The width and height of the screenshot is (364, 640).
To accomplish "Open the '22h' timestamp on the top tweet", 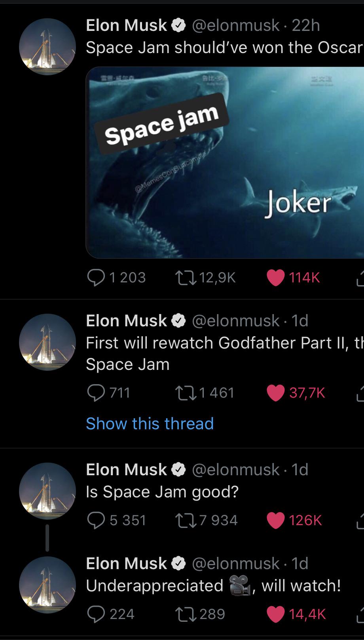I will click(x=307, y=25).
